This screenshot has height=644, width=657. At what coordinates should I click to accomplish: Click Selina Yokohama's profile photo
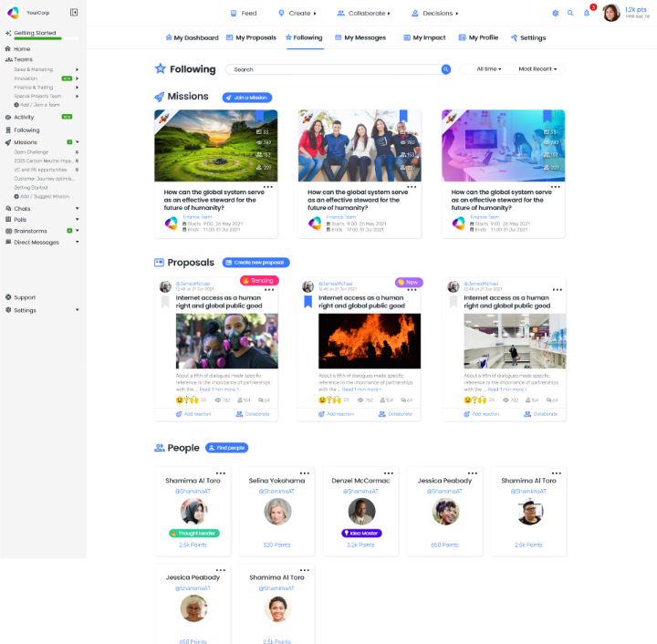click(277, 511)
